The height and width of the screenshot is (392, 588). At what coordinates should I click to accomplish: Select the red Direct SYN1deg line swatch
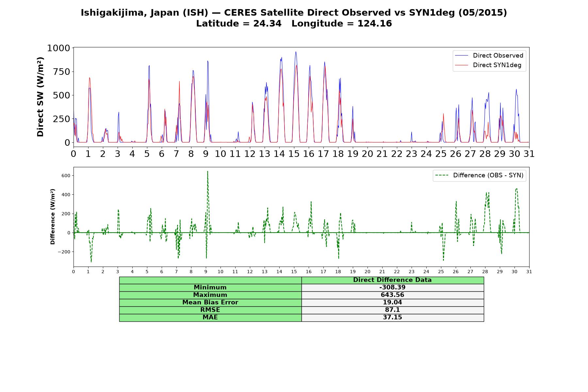pyautogui.click(x=462, y=65)
